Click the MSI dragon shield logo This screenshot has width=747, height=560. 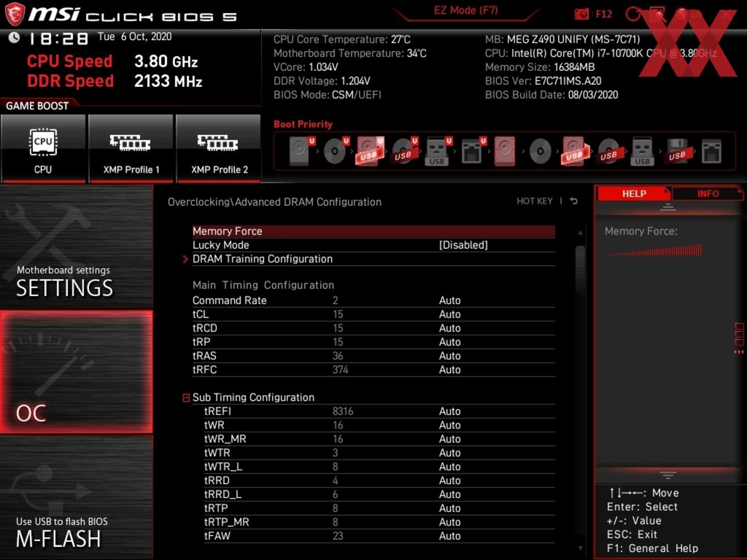(15, 14)
